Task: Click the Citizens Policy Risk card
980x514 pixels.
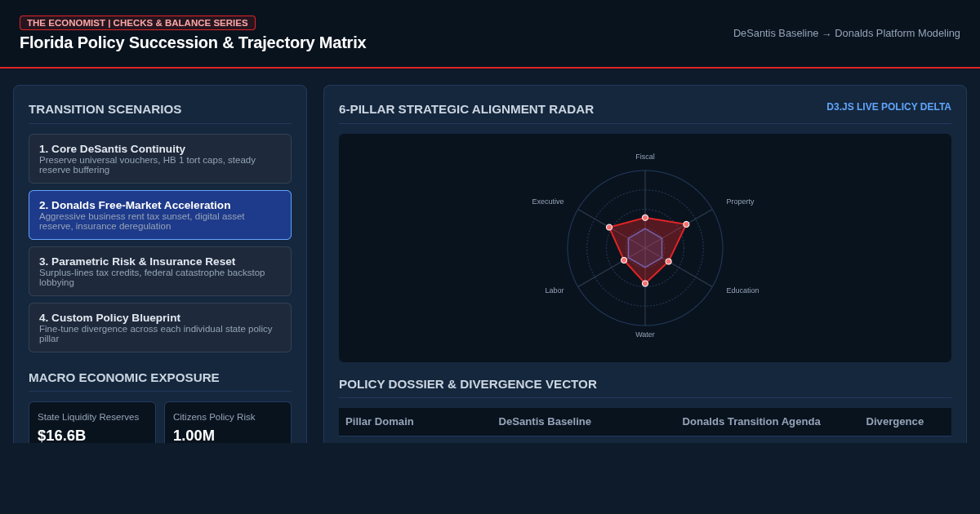Action: (x=228, y=423)
